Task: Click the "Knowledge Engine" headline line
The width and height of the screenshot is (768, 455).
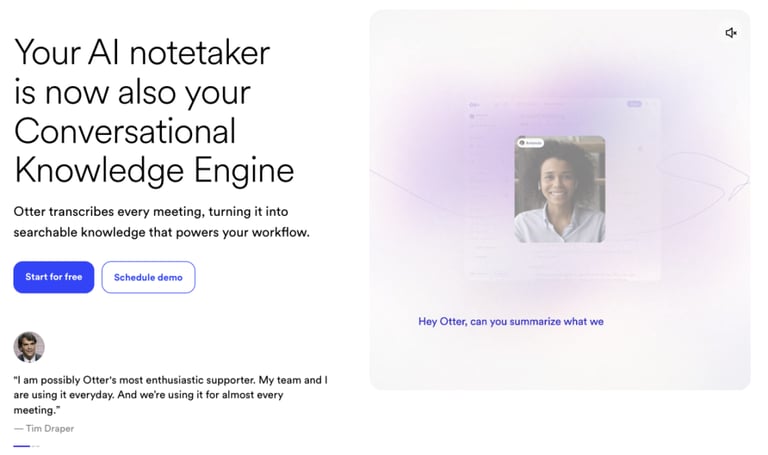Action: tap(154, 170)
